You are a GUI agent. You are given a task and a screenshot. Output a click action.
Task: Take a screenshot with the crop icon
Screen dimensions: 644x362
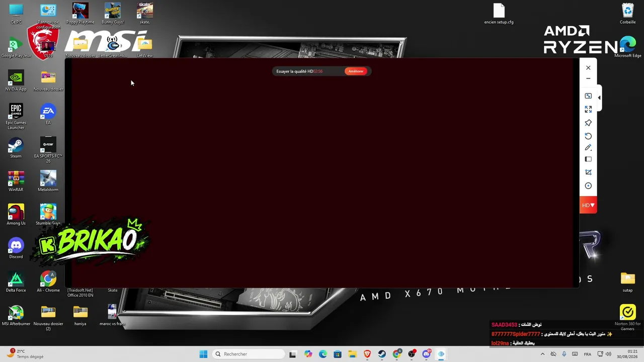tap(588, 172)
